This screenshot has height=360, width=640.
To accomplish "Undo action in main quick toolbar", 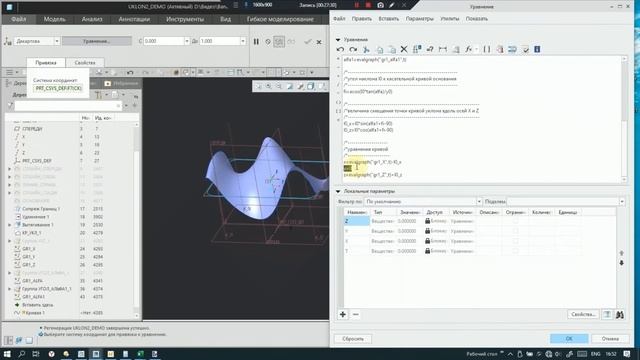I will (x=130, y=72).
